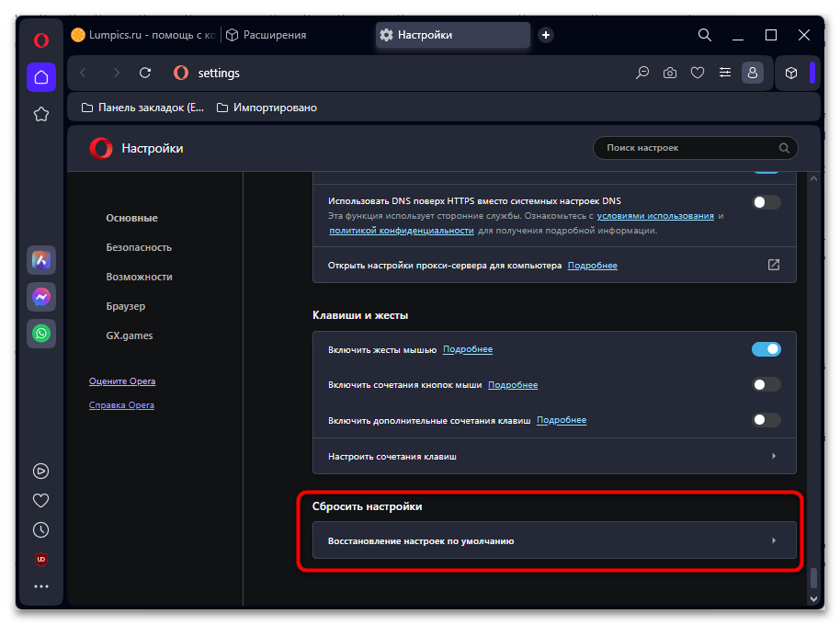Click the 'Поиск настроек' search field
This screenshot has height=625, width=840.
696,148
